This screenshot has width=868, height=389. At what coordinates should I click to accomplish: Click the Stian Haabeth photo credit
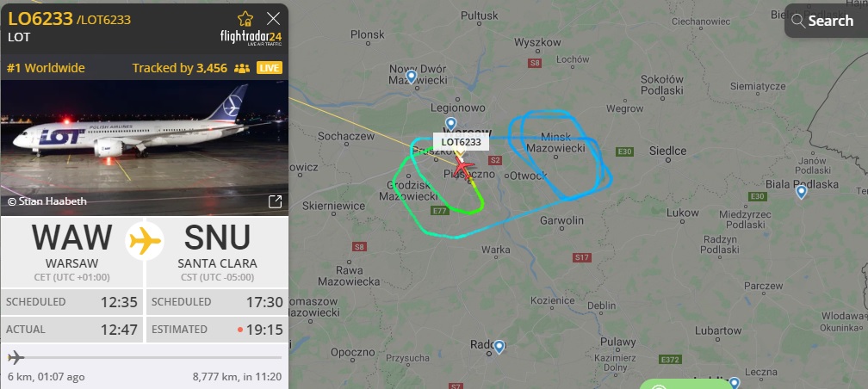(47, 201)
